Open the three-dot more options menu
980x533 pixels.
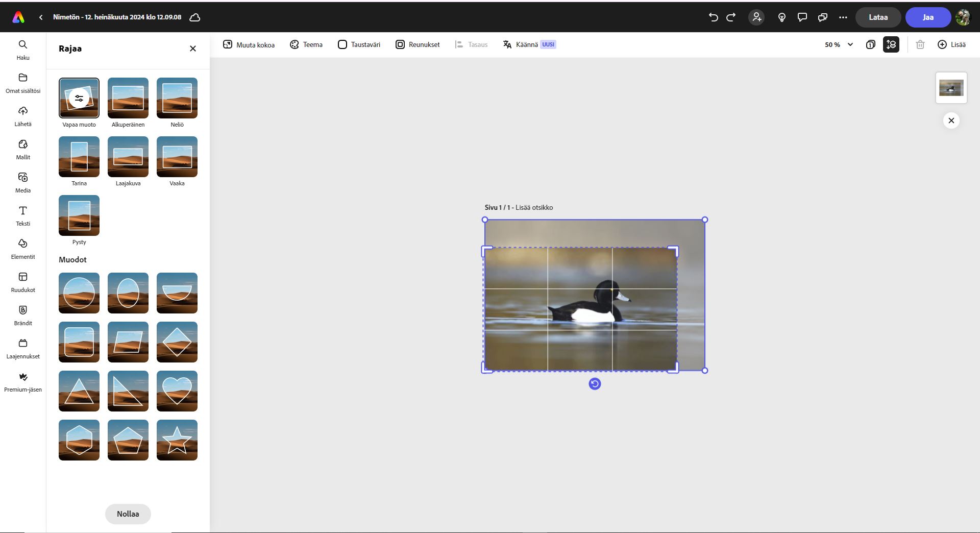[843, 17]
